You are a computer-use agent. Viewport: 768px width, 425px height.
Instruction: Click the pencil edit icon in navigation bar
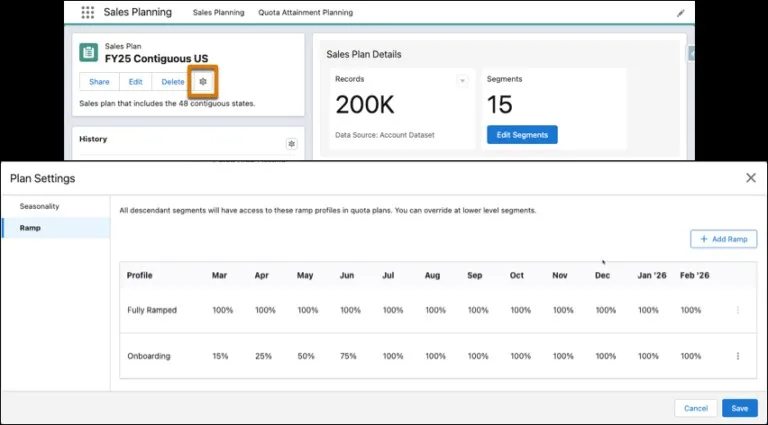pyautogui.click(x=681, y=13)
